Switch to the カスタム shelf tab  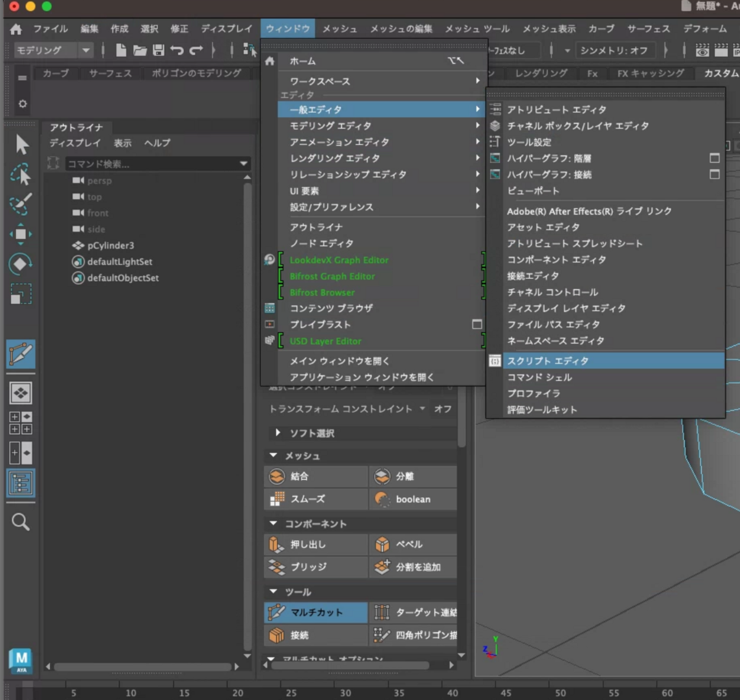tap(720, 73)
